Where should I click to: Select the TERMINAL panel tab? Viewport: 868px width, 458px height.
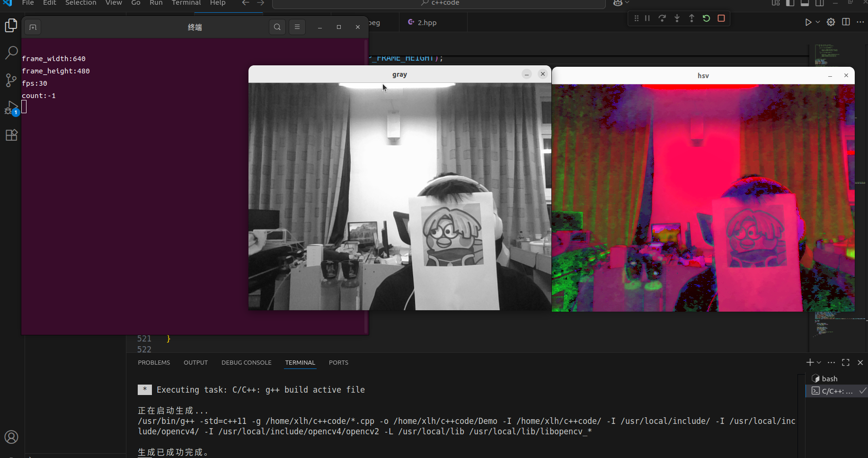300,362
